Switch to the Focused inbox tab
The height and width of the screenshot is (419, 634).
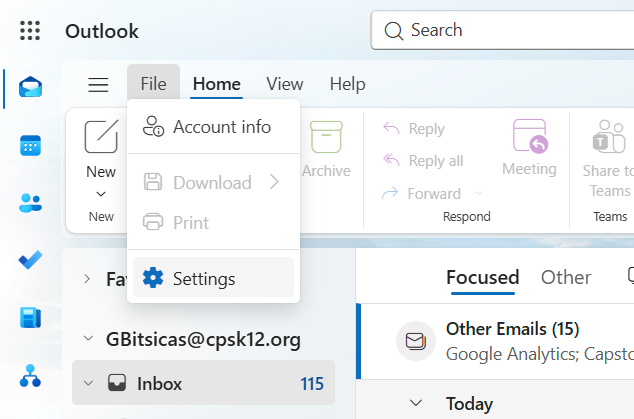tap(482, 277)
